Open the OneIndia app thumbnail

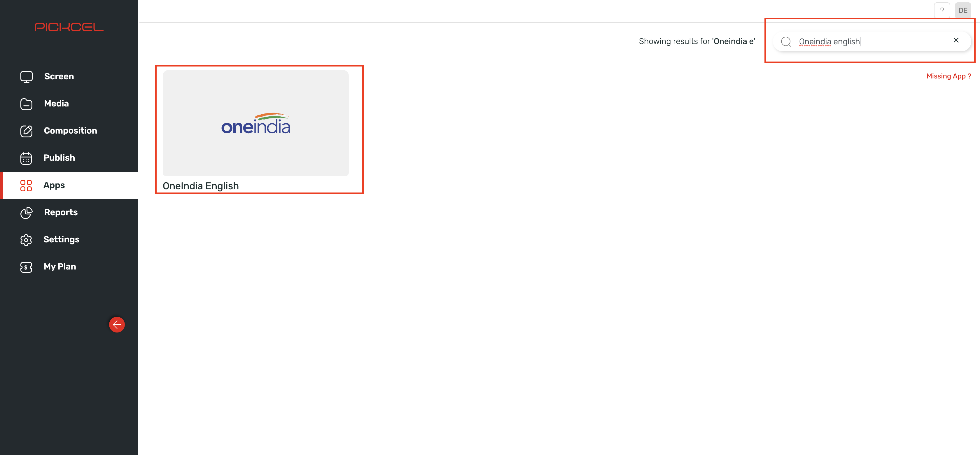(x=256, y=123)
